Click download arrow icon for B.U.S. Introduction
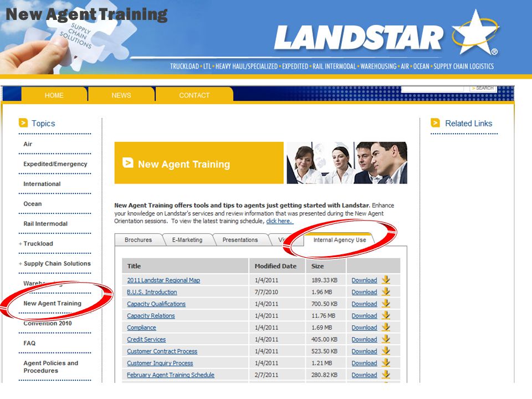 pyautogui.click(x=386, y=292)
